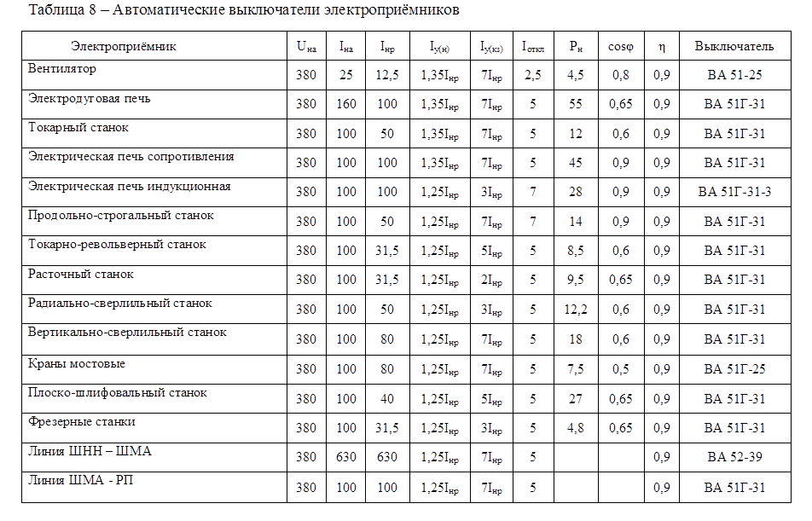Click the «Продольно-строгальный станок» row label

[121, 215]
